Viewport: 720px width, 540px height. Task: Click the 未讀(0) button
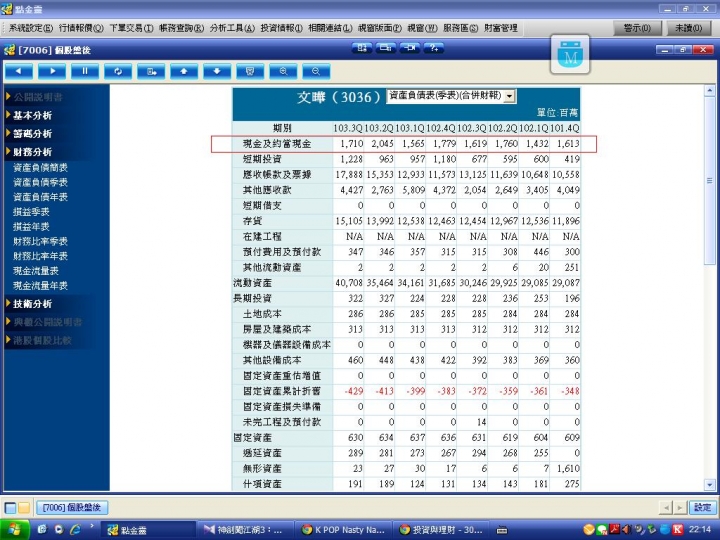pyautogui.click(x=688, y=28)
